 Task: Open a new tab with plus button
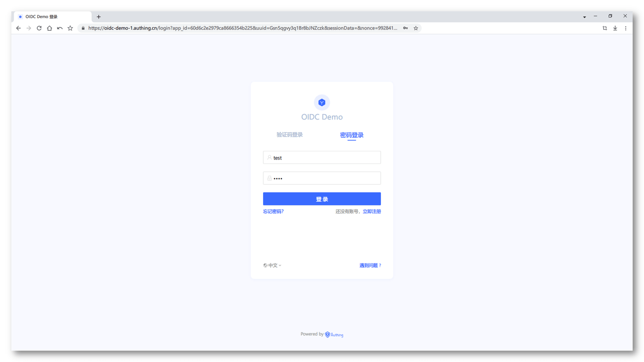click(99, 17)
